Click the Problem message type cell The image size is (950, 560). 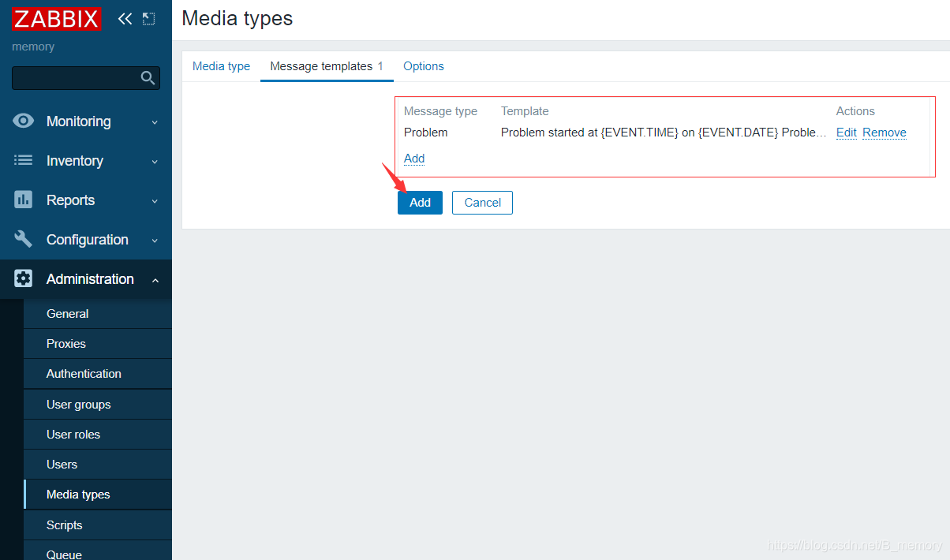point(426,133)
